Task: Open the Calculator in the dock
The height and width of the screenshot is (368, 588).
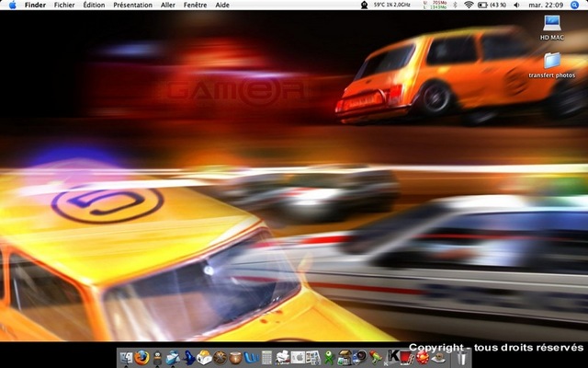Action: click(x=266, y=358)
